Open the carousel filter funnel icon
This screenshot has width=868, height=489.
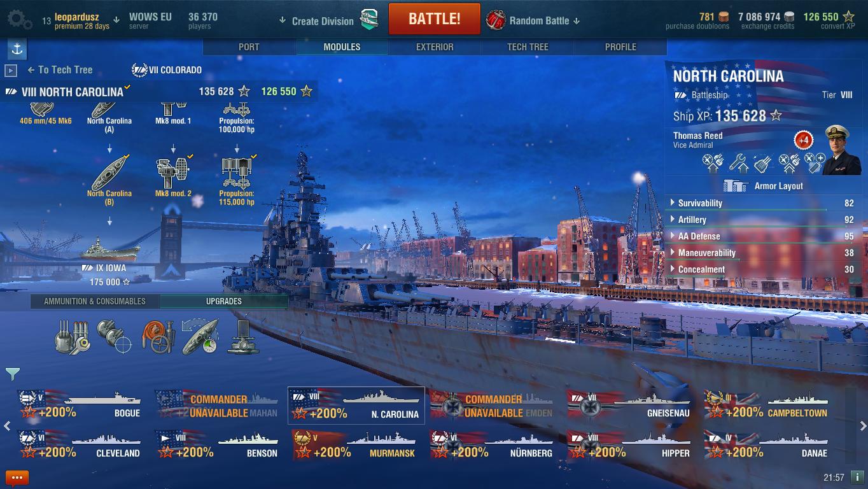(x=12, y=374)
